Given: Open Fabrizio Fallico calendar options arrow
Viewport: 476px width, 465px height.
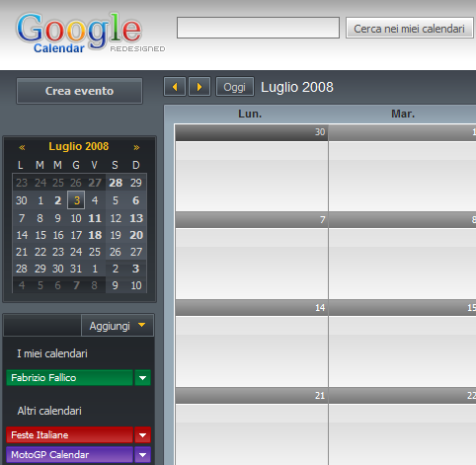Looking at the screenshot, I should [142, 378].
